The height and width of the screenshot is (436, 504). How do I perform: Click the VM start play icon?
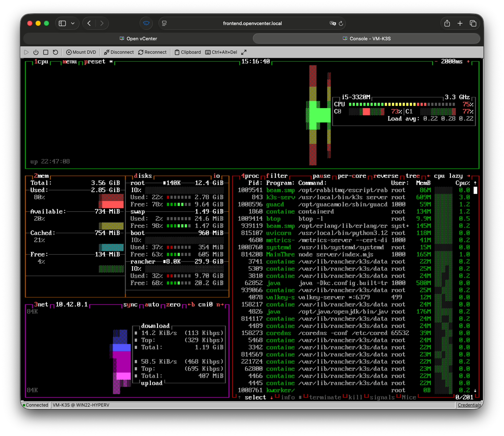point(26,52)
